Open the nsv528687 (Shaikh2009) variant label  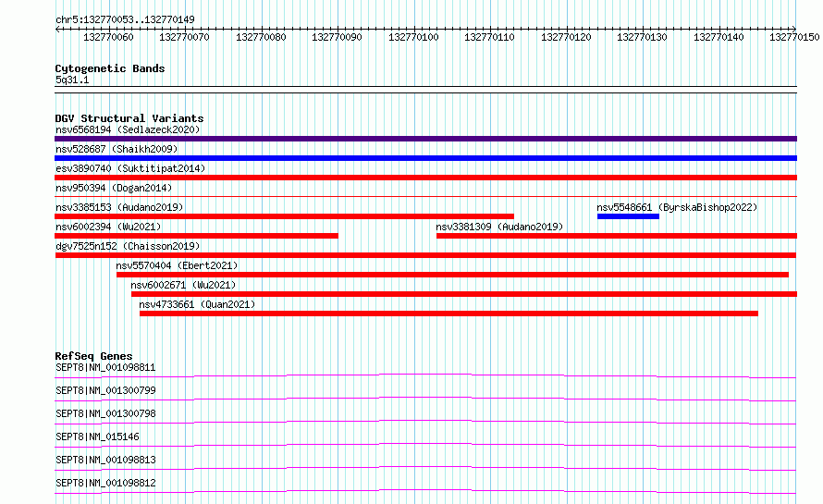[117, 149]
